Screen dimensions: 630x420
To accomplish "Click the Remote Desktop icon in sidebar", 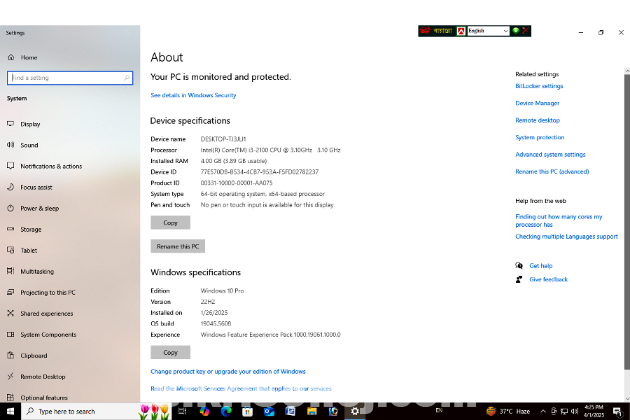I will tap(10, 377).
